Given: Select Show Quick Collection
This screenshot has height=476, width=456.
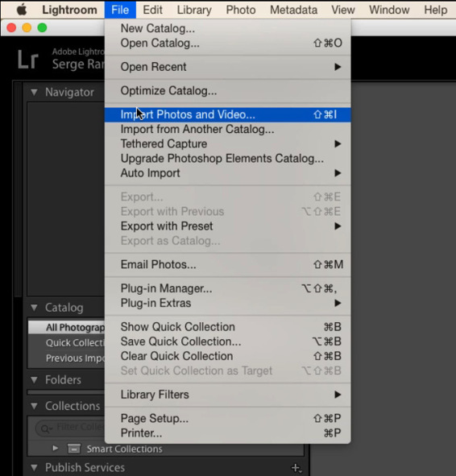Looking at the screenshot, I should pos(228,327).
